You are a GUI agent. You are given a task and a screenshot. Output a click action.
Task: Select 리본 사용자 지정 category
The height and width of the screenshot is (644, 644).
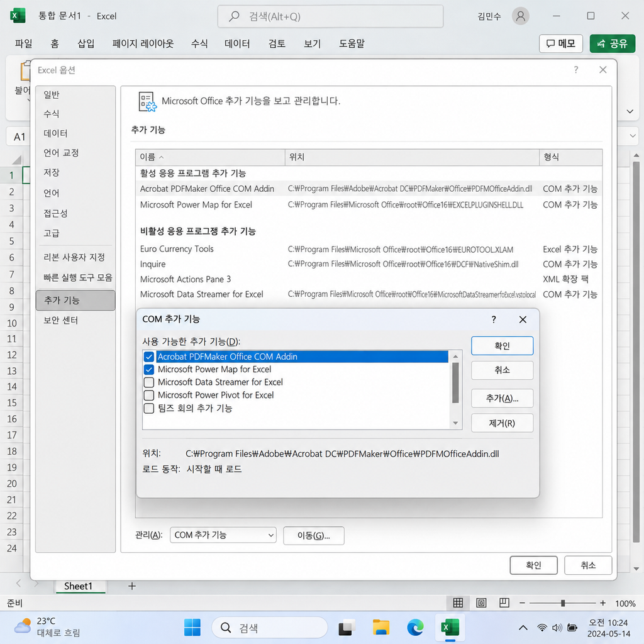tap(75, 257)
